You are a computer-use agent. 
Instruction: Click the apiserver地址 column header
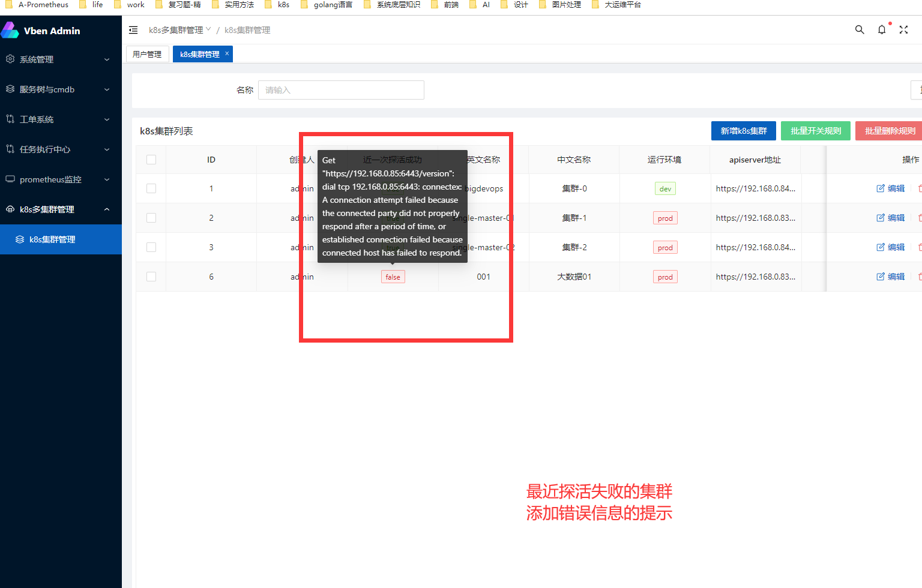coord(755,160)
